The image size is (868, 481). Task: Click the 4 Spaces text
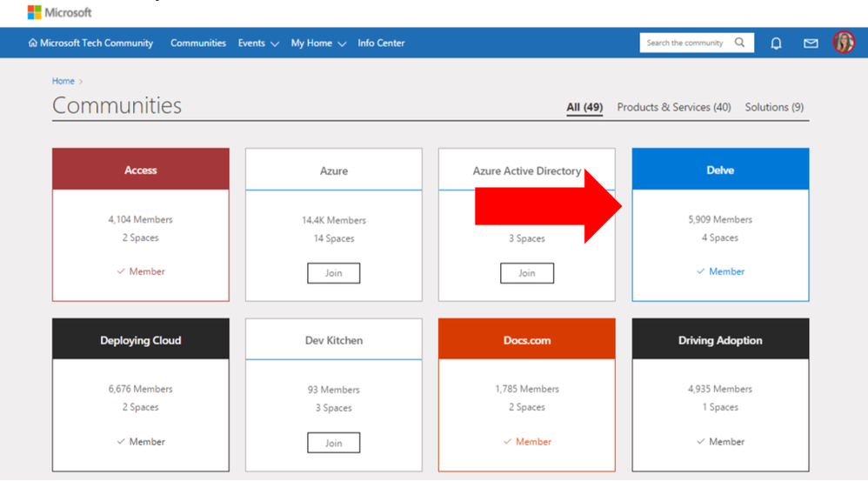(x=720, y=238)
